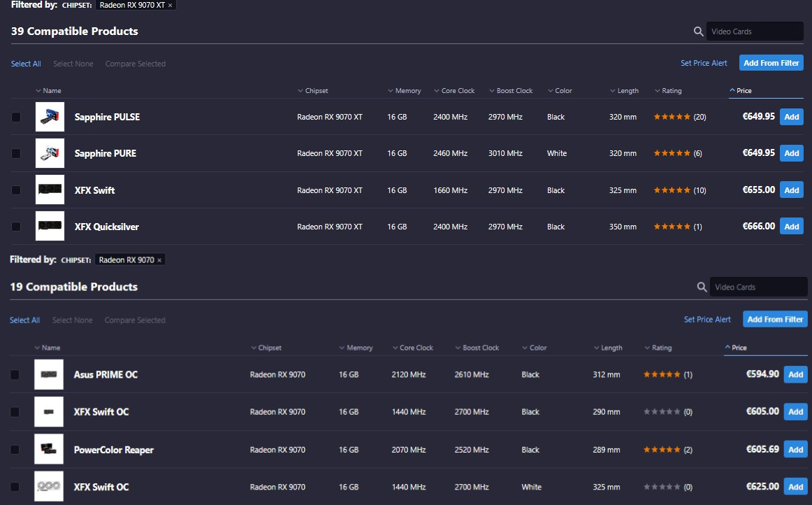Open the Sapphire PURE product thumbnail

pos(50,153)
